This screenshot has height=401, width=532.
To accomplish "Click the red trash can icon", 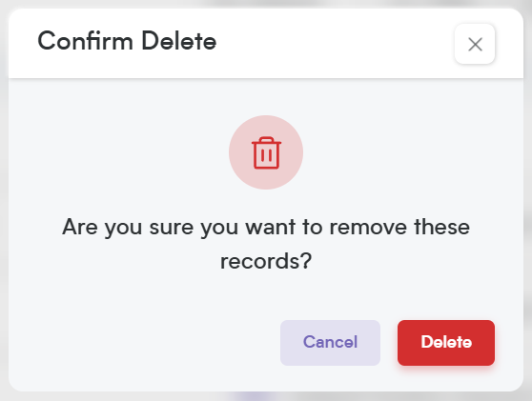I will tap(266, 152).
